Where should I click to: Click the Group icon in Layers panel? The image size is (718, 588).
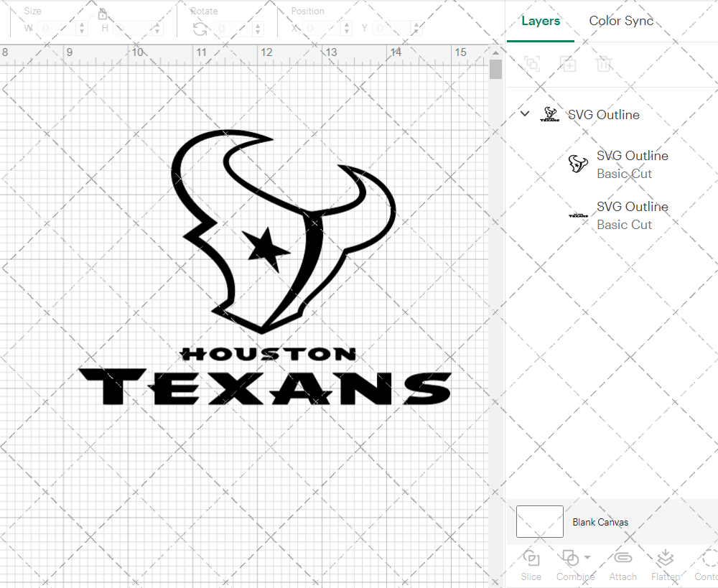(x=532, y=64)
